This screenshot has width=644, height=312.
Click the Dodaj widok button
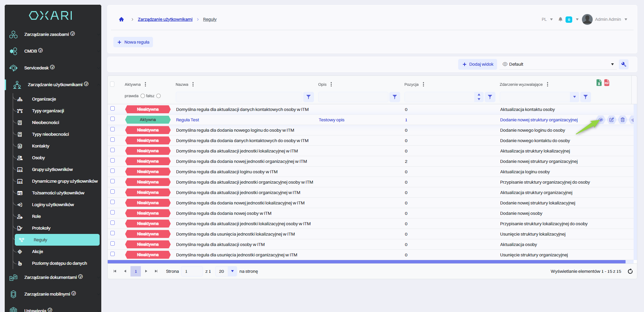click(478, 64)
